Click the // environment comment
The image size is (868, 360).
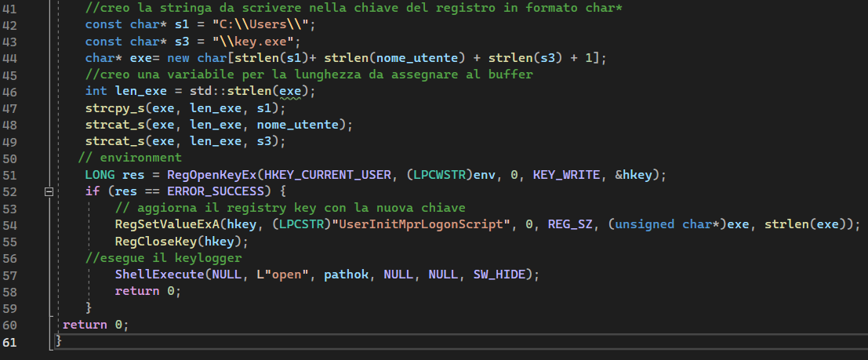[129, 158]
